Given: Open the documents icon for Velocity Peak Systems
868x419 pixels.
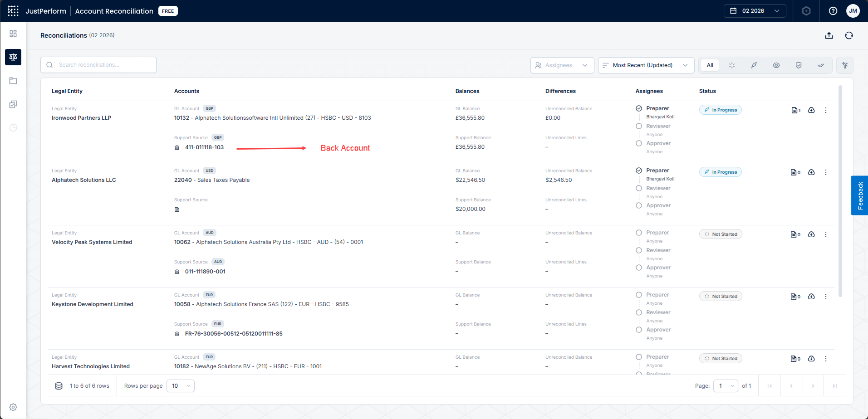Looking at the screenshot, I should tap(795, 234).
